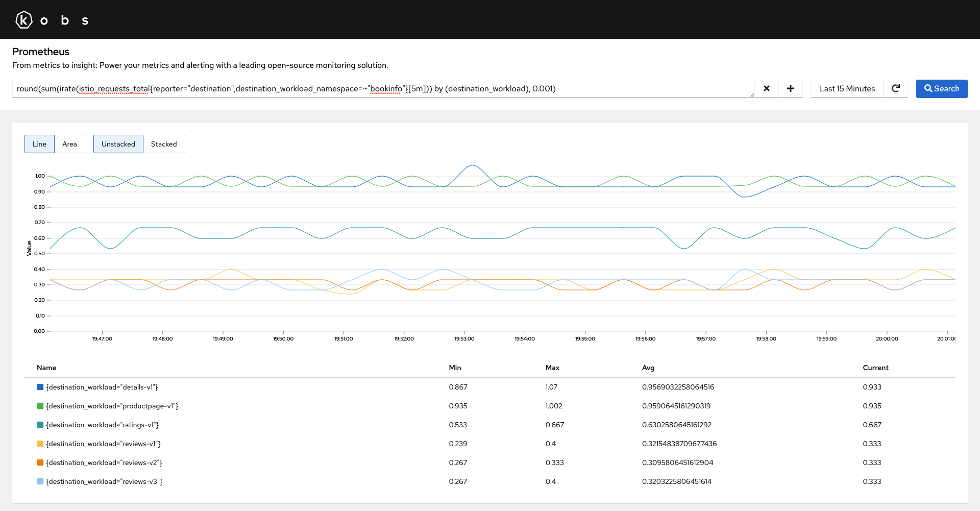The width and height of the screenshot is (980, 511).
Task: Switch the chart to Stacked mode
Action: click(164, 144)
